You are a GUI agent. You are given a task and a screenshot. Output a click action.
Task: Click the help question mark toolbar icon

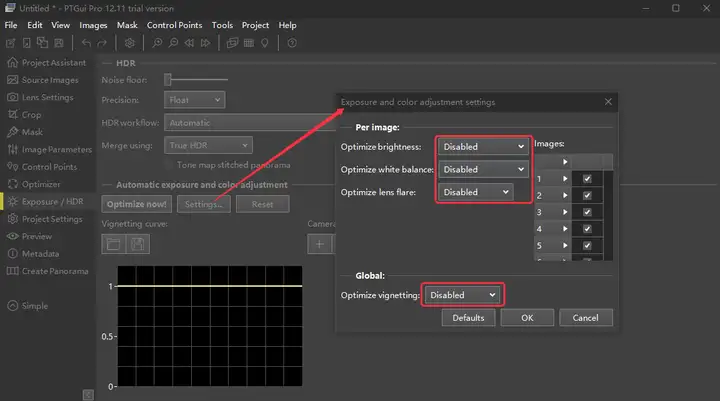point(292,43)
